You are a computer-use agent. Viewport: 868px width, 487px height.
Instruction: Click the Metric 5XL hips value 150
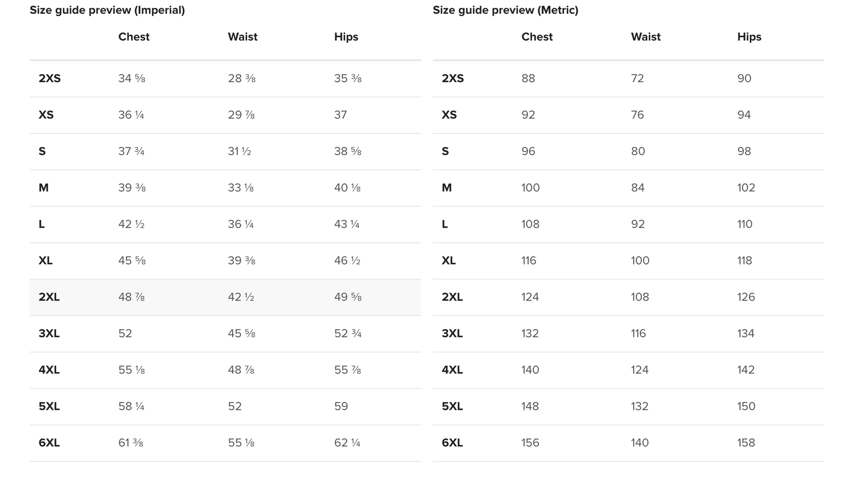click(x=746, y=407)
